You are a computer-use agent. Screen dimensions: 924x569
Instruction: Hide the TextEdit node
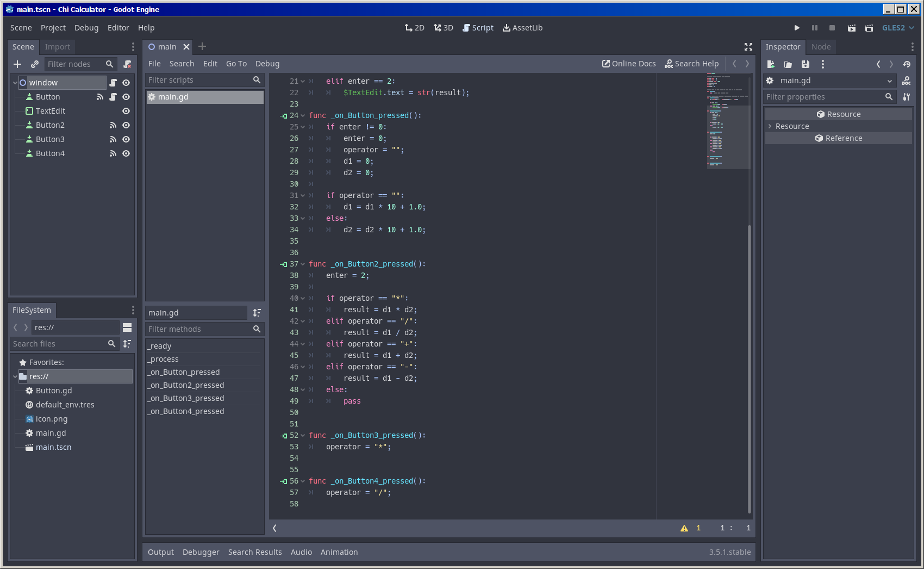click(126, 111)
